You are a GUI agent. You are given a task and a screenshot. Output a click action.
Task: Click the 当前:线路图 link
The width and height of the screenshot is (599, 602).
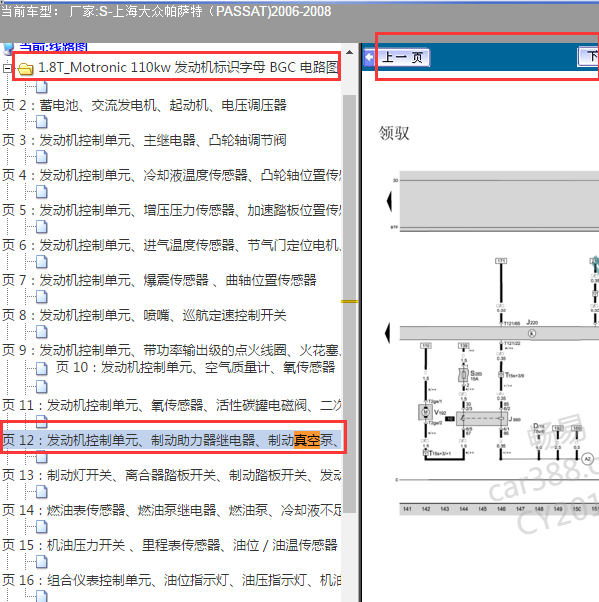pos(53,47)
